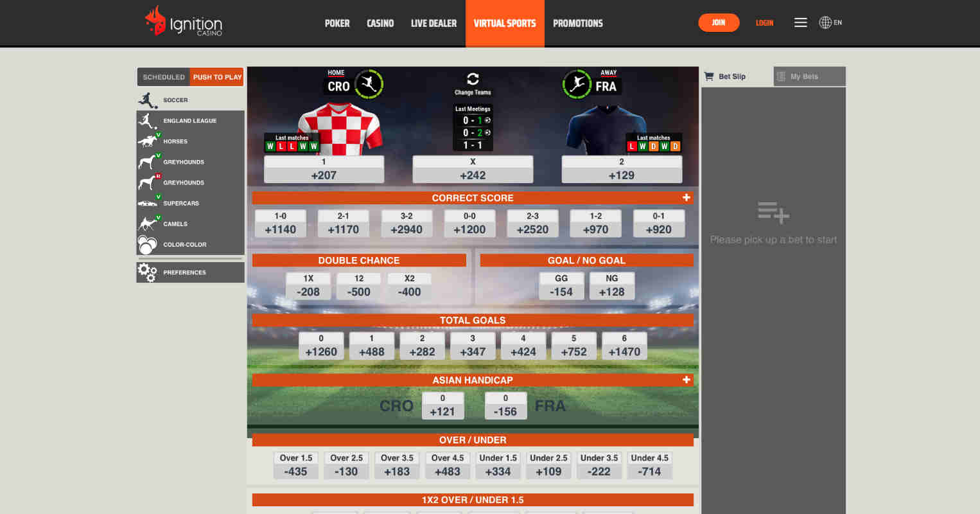Screen dimensions: 980x514
Task: Expand Correct Score section with plus
Action: pos(687,197)
